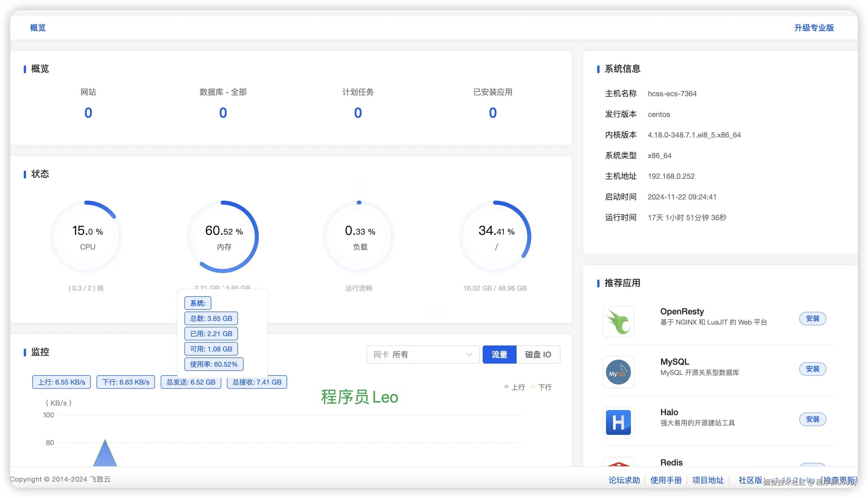Switch monitor view to 磁盘 IO
This screenshot has width=868, height=498.
point(538,354)
